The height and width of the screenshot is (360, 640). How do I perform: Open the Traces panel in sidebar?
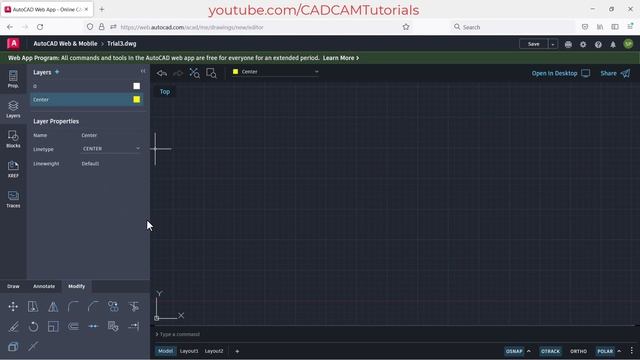click(13, 200)
